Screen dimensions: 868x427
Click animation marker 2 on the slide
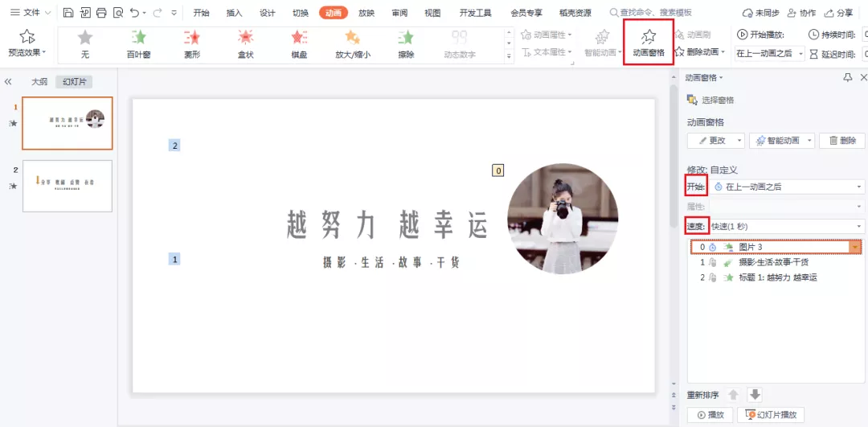174,146
